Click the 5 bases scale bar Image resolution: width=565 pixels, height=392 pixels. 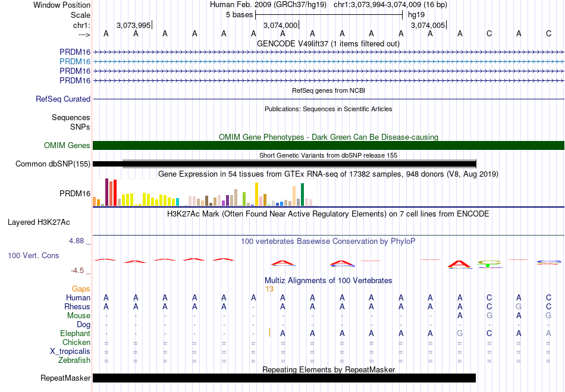click(329, 15)
